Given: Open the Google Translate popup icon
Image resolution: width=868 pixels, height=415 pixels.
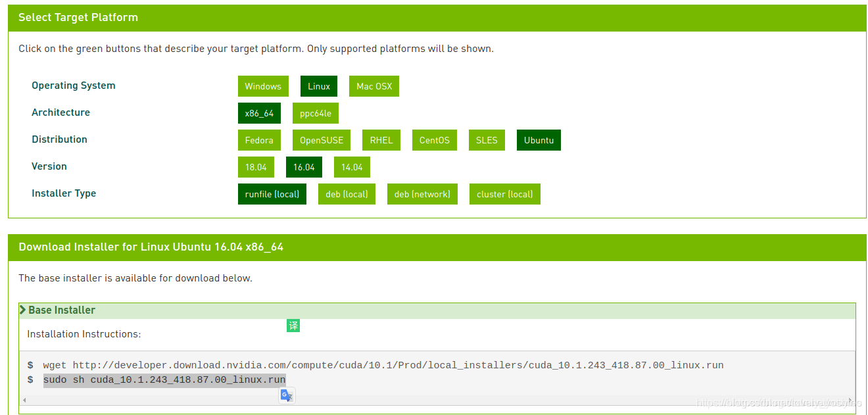Looking at the screenshot, I should coord(287,395).
